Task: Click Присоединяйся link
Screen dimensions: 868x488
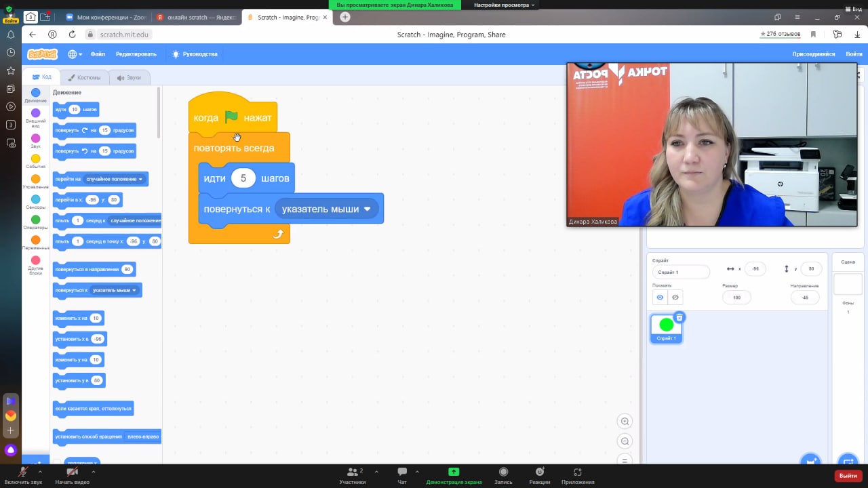Action: click(x=814, y=54)
